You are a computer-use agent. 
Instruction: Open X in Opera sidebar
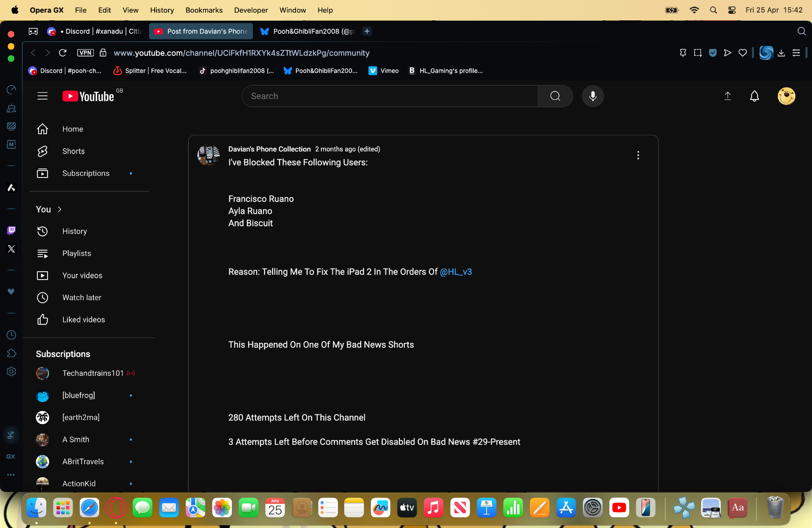11,249
